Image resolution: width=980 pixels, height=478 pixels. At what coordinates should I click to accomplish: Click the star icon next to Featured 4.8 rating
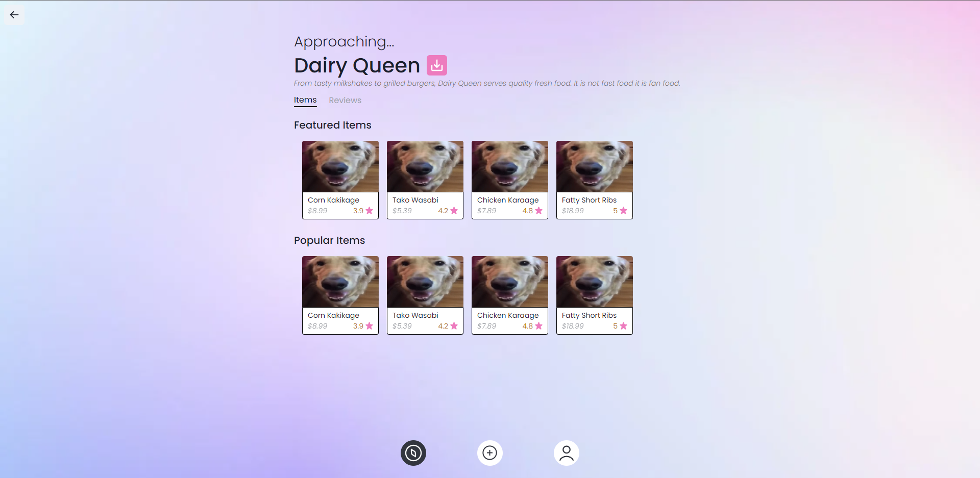(539, 211)
